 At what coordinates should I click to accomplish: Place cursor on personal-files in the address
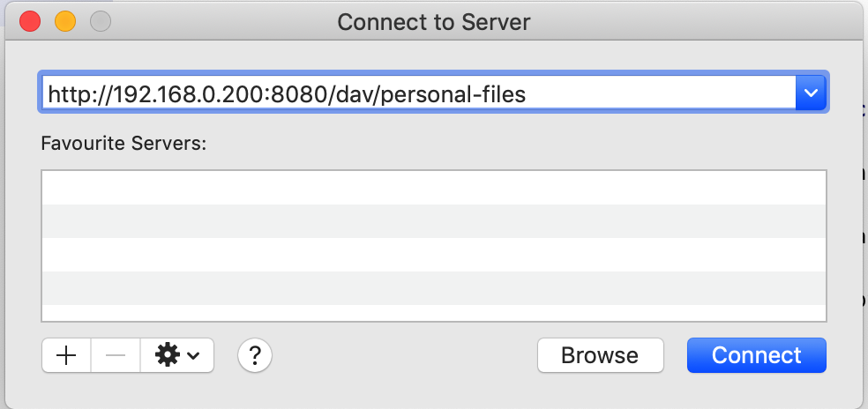453,94
